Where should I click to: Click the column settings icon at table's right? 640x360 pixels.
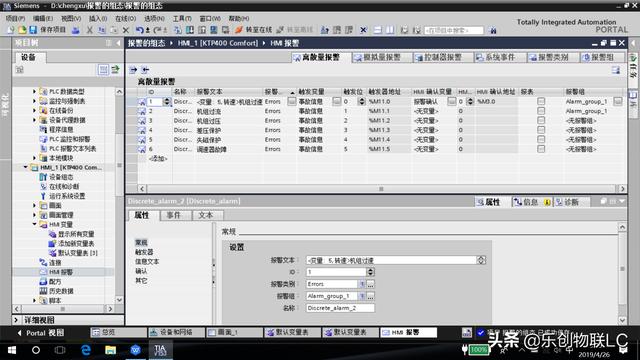(x=616, y=70)
